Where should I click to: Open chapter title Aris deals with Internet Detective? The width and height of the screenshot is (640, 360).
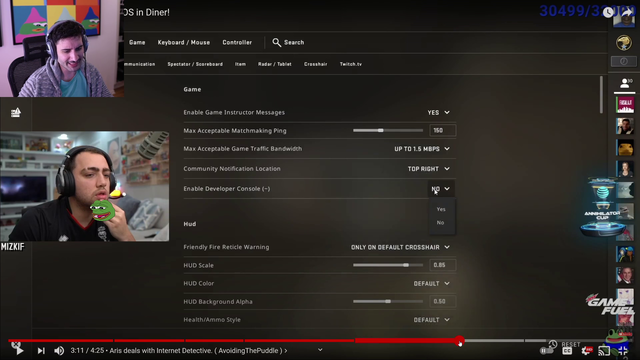pos(198,351)
